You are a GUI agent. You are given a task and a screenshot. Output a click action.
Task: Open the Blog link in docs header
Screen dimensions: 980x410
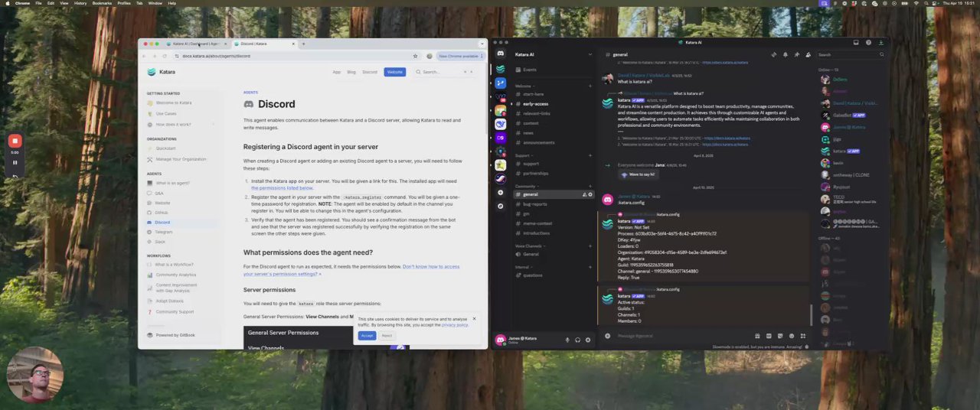(351, 72)
